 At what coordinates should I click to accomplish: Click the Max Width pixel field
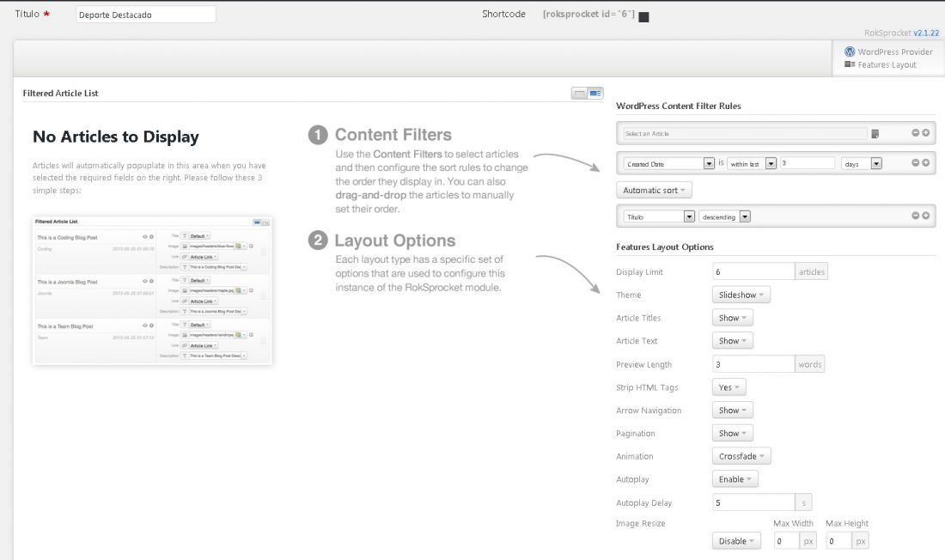786,541
